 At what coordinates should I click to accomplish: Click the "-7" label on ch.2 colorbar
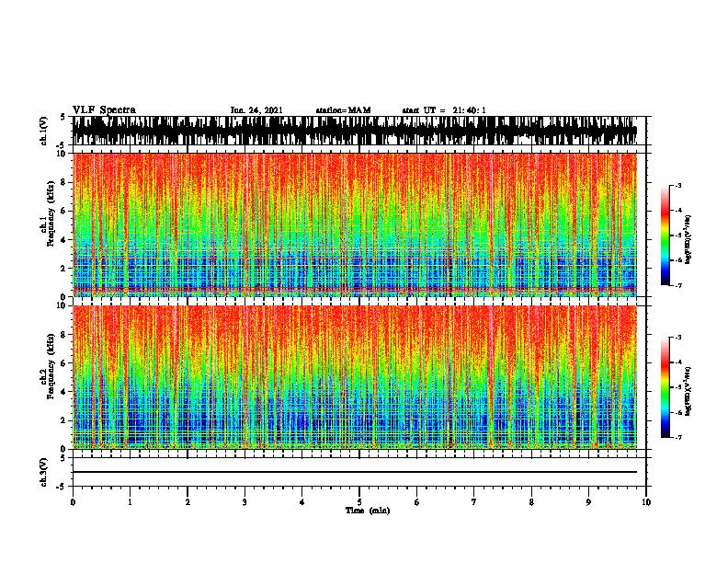(678, 438)
